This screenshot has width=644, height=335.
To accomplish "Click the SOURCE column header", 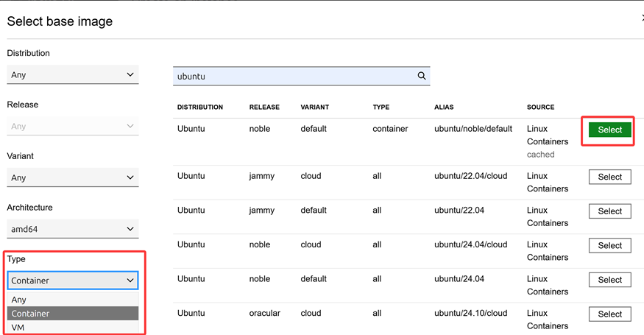I will point(540,107).
